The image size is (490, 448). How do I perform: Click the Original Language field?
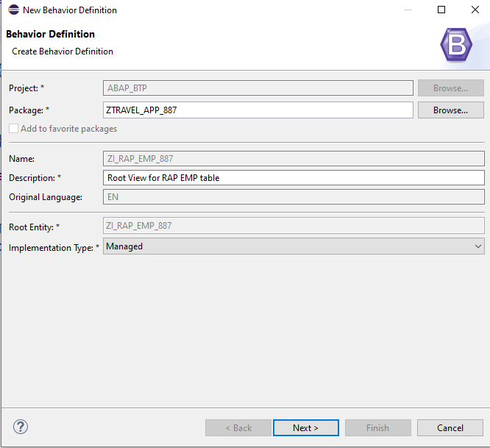coord(294,197)
